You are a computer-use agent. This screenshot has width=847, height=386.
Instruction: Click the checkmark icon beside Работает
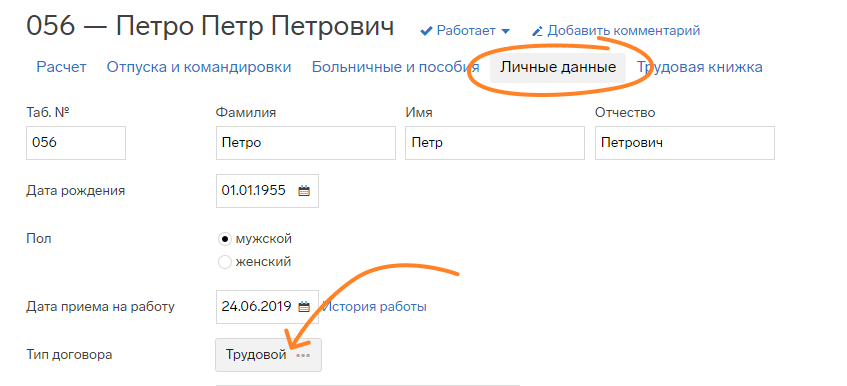pos(426,31)
